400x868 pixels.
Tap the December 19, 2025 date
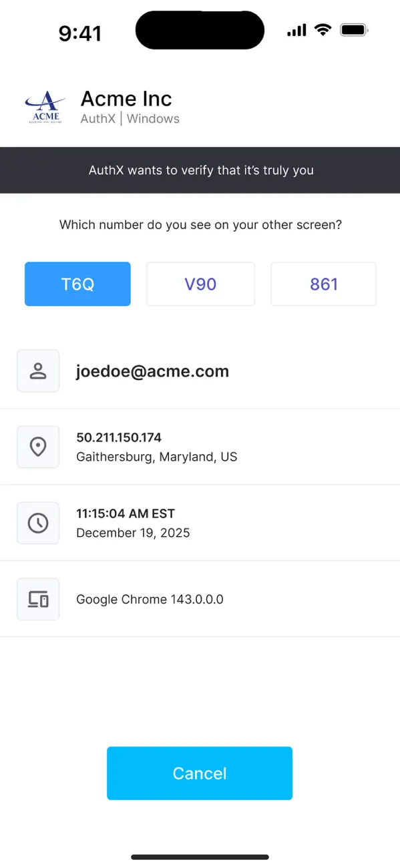pos(133,533)
